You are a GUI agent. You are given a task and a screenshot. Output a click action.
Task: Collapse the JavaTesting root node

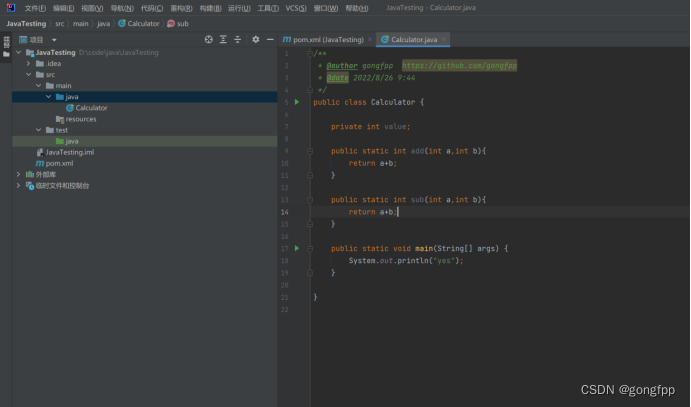19,52
